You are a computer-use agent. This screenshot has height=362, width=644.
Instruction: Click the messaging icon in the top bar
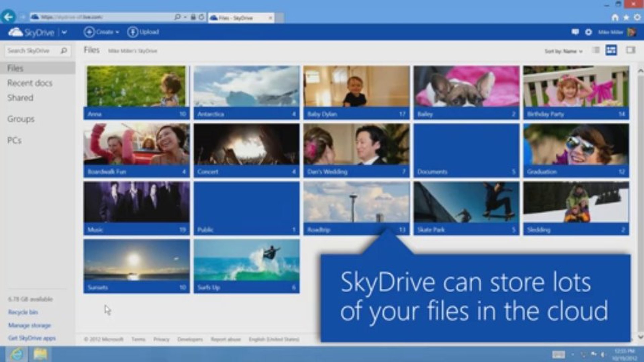pos(575,32)
